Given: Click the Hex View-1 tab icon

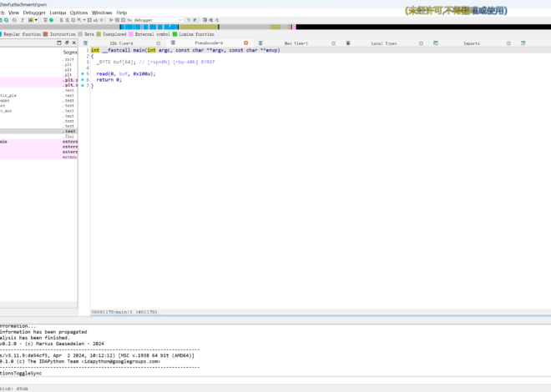Looking at the screenshot, I should [260, 43].
